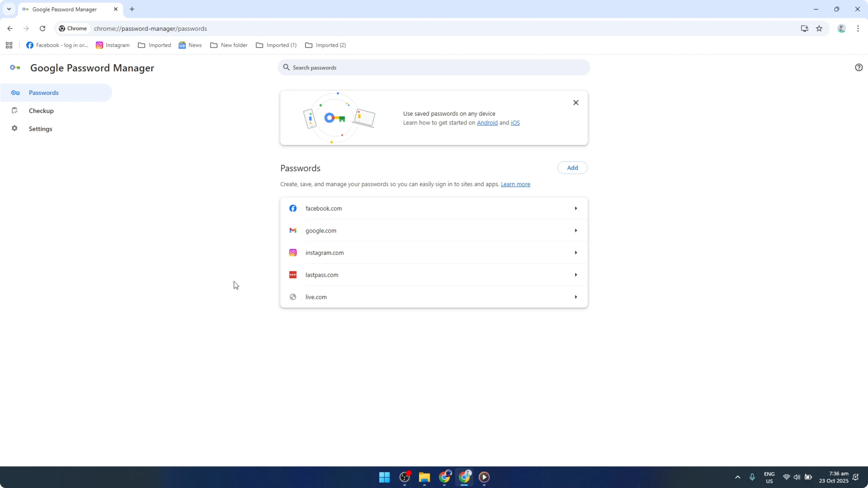Focus the Search passwords field
The image size is (868, 488).
pos(434,67)
